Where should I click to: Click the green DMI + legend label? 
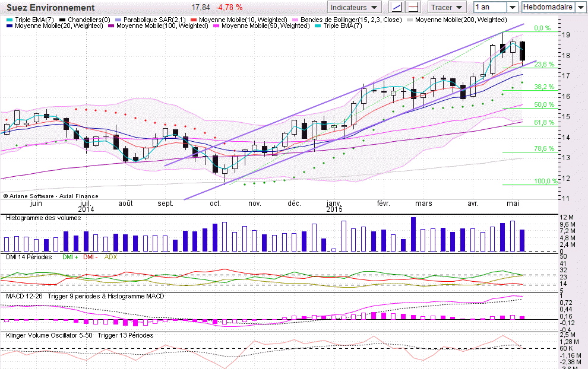[70, 257]
